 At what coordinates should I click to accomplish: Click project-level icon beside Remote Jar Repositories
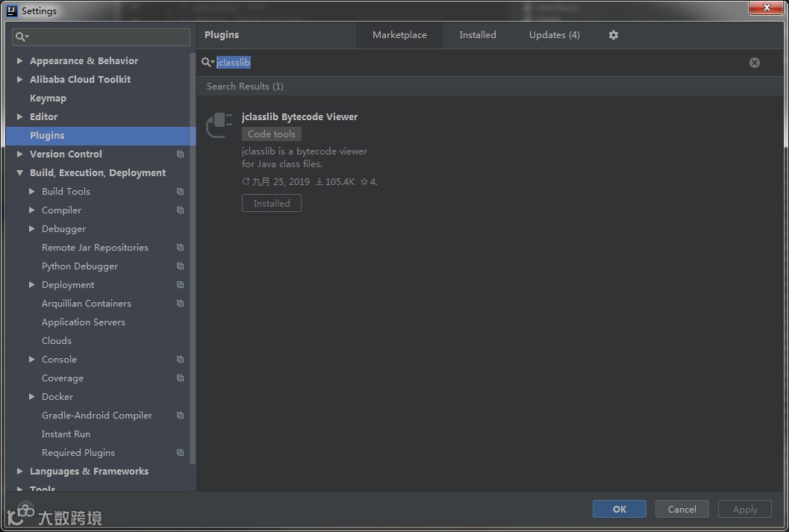coord(180,248)
